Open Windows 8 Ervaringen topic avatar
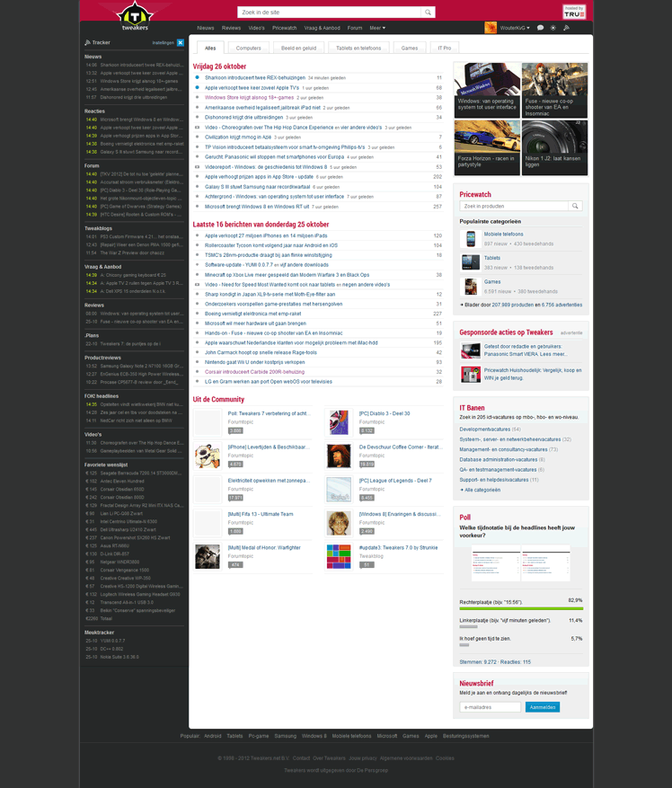This screenshot has width=672, height=788. point(339,523)
